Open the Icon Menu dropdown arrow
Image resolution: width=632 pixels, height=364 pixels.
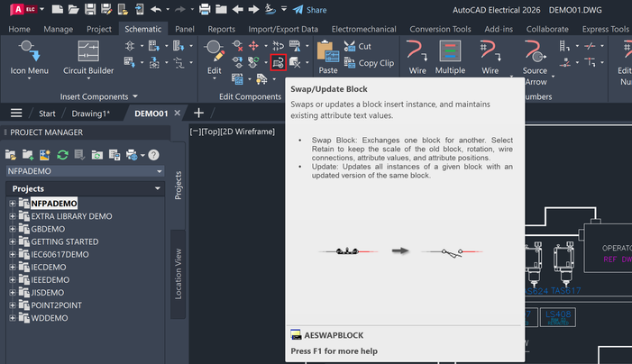click(x=29, y=78)
